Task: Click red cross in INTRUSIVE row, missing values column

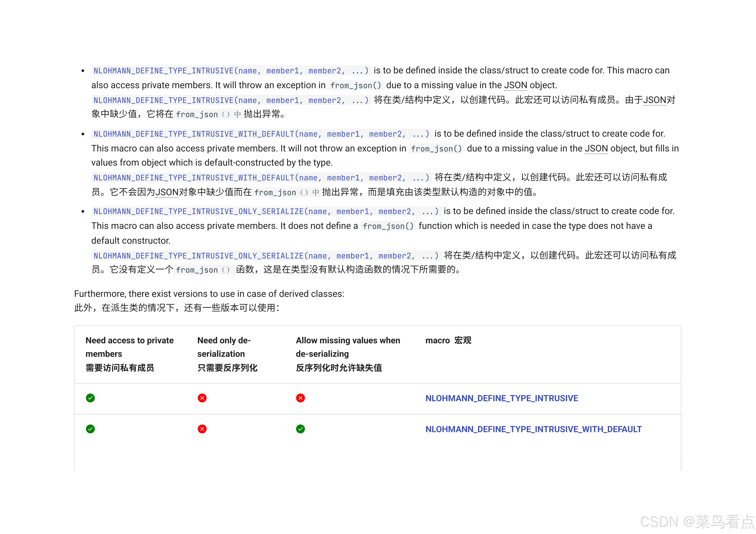Action: [x=300, y=398]
